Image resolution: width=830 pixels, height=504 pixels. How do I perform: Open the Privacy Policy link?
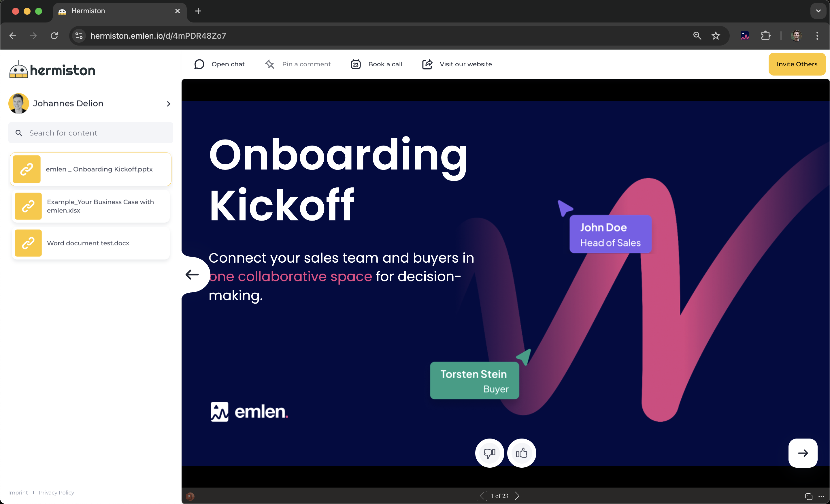[x=56, y=492]
